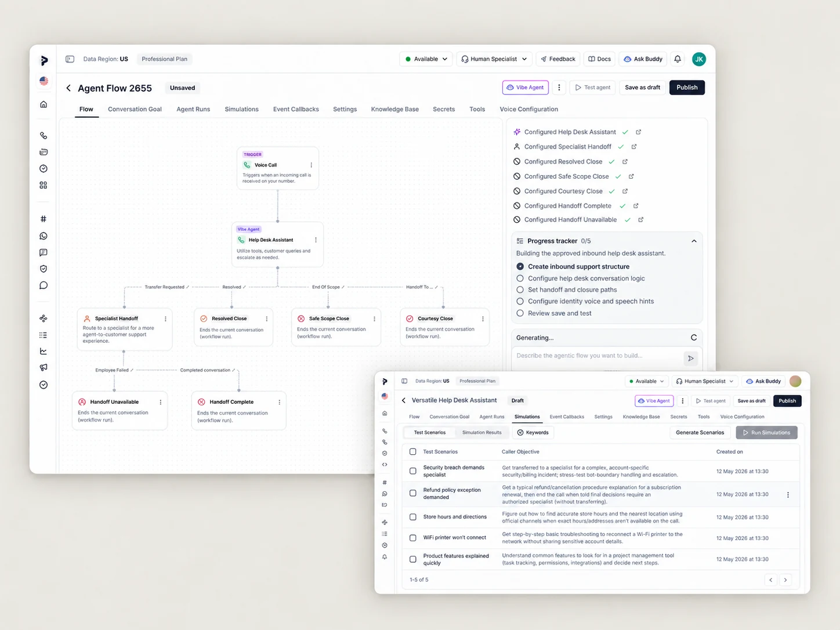Image resolution: width=840 pixels, height=630 pixels.
Task: Open the Specialist Handoff node options menu
Action: (x=165, y=318)
